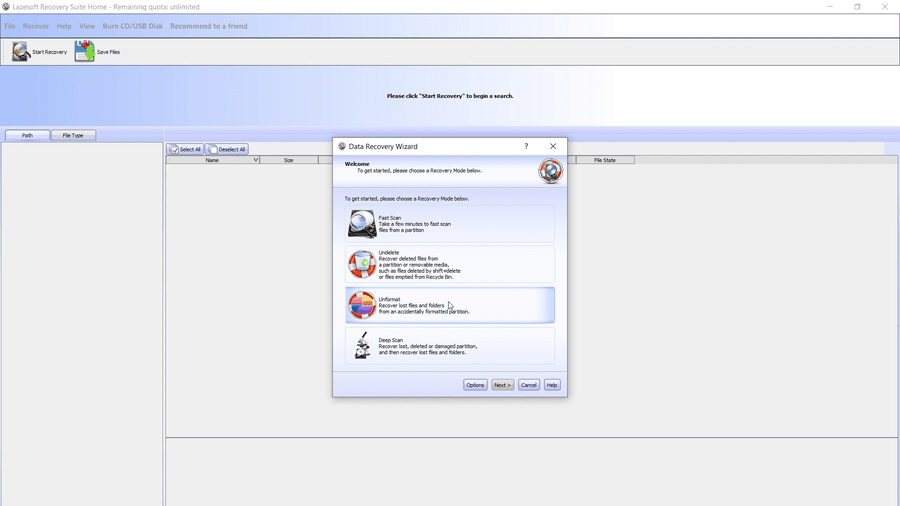
Task: Open the Name column dropdown arrow
Action: (255, 160)
